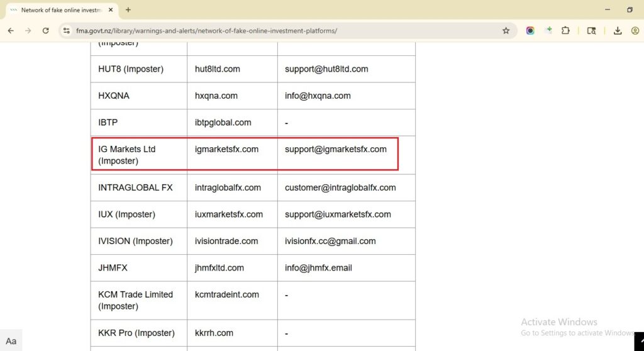Select support@hut8ltd.com email text
Screen dimensions: 644x351
326,69
